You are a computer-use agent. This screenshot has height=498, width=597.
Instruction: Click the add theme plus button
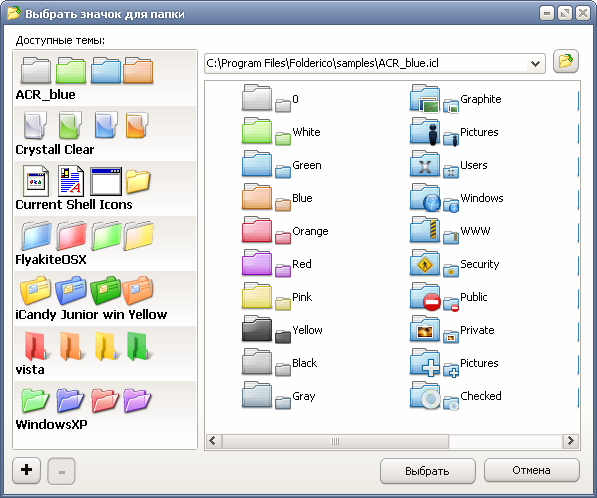tap(26, 471)
